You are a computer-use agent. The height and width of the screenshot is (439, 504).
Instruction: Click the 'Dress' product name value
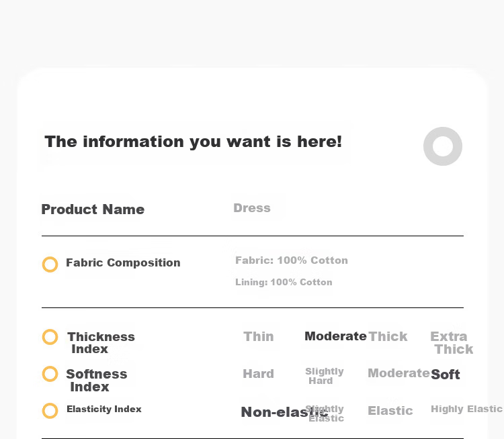coord(252,208)
